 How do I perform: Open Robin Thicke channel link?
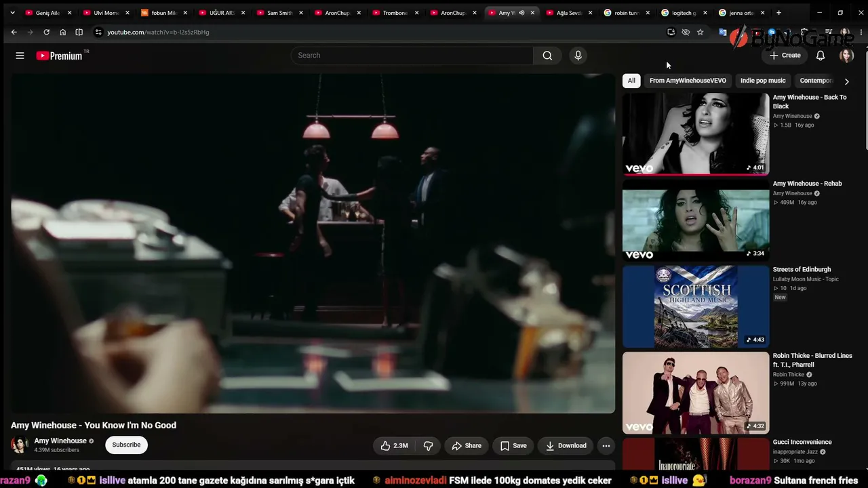click(789, 375)
